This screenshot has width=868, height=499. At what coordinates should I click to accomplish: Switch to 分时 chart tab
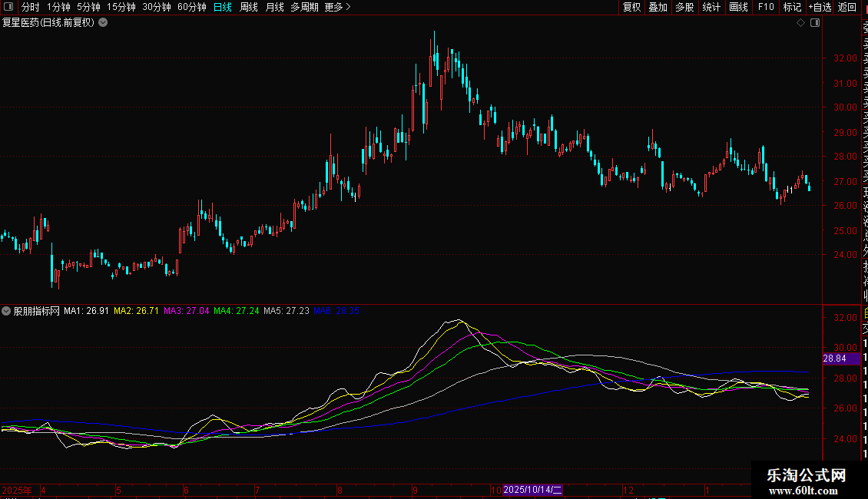pos(31,7)
